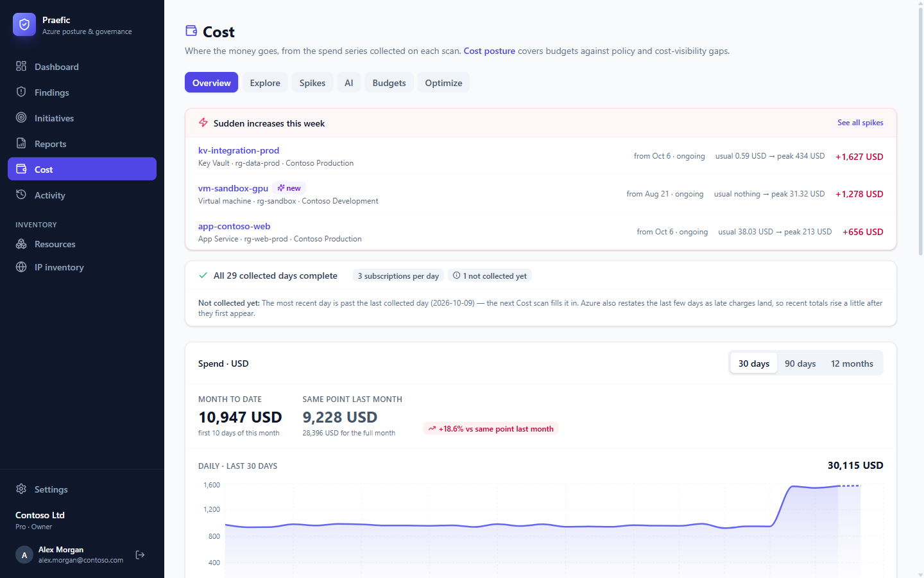924x578 pixels.
Task: Go to the Budgets tab
Action: click(x=389, y=83)
